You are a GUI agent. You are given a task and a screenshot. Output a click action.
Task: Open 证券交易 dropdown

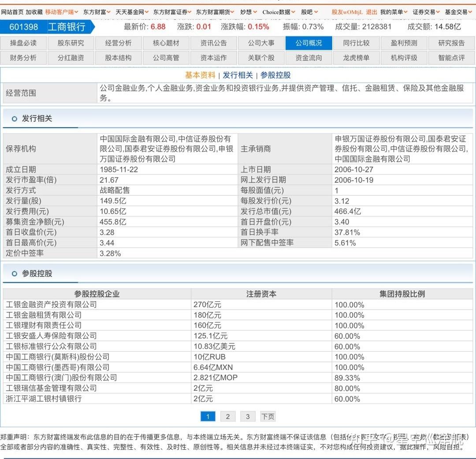click(x=426, y=12)
